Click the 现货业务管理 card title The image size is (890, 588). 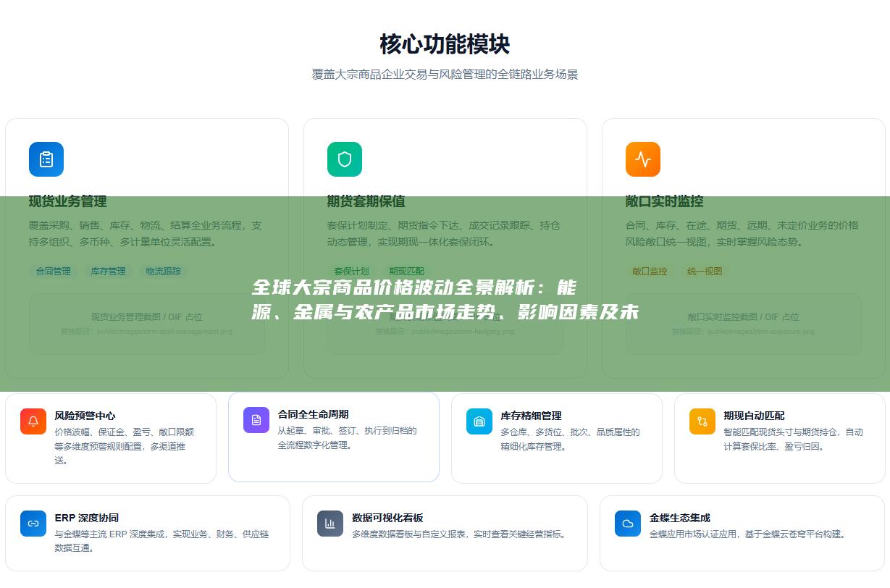(68, 201)
